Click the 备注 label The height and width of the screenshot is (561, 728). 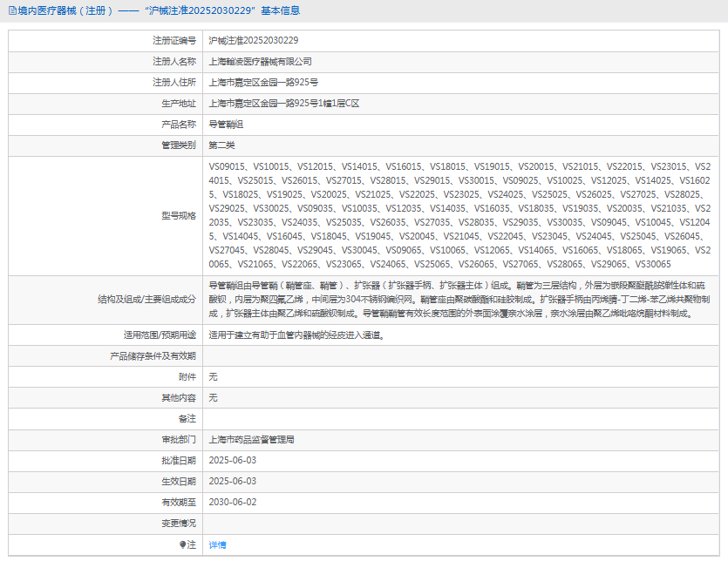point(187,418)
